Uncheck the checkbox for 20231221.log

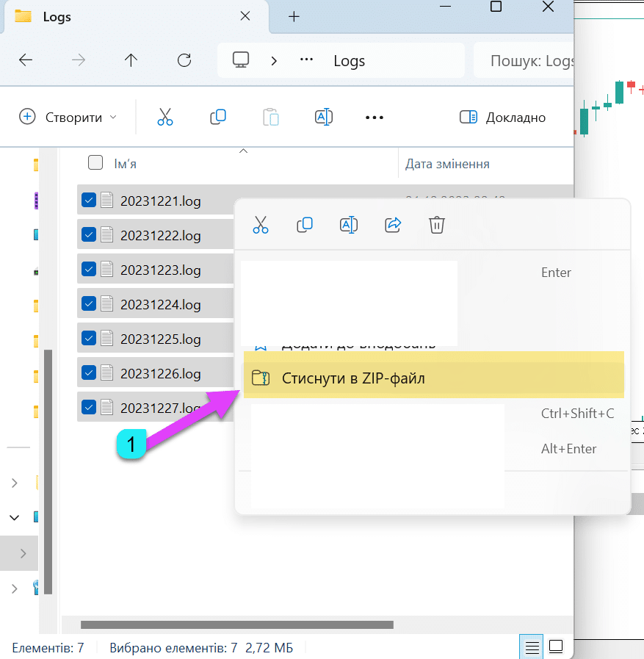point(89,200)
